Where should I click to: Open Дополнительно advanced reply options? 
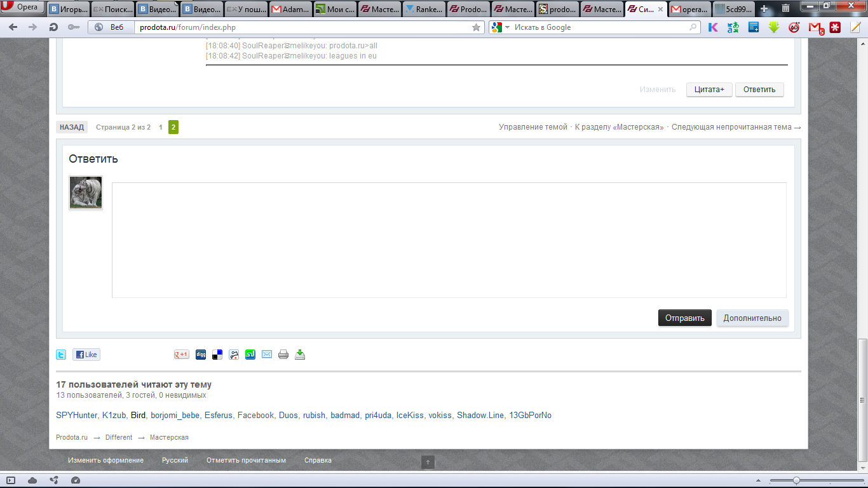click(x=752, y=318)
